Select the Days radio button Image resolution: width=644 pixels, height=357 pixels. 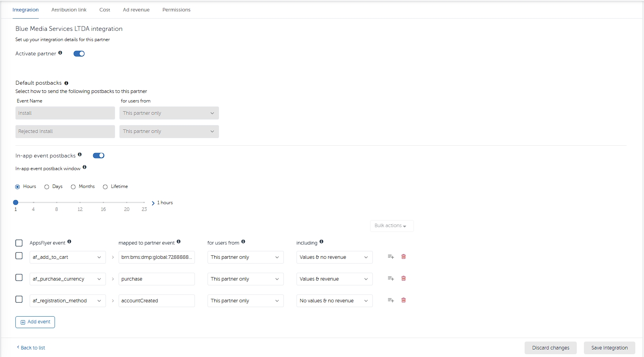point(47,187)
